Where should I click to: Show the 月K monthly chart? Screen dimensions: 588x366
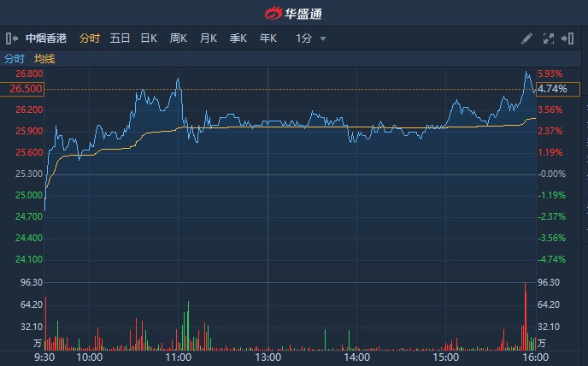[208, 38]
